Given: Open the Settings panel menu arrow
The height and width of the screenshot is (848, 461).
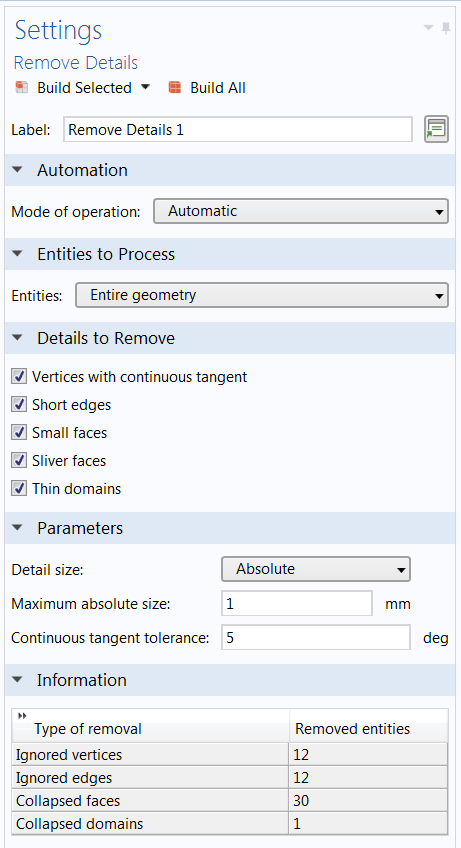Looking at the screenshot, I should coord(428,28).
